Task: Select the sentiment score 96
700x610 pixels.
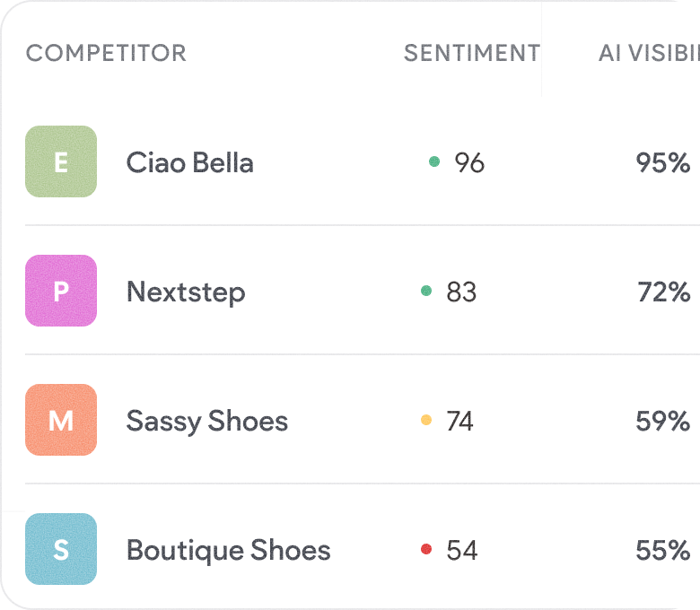Action: point(469,162)
